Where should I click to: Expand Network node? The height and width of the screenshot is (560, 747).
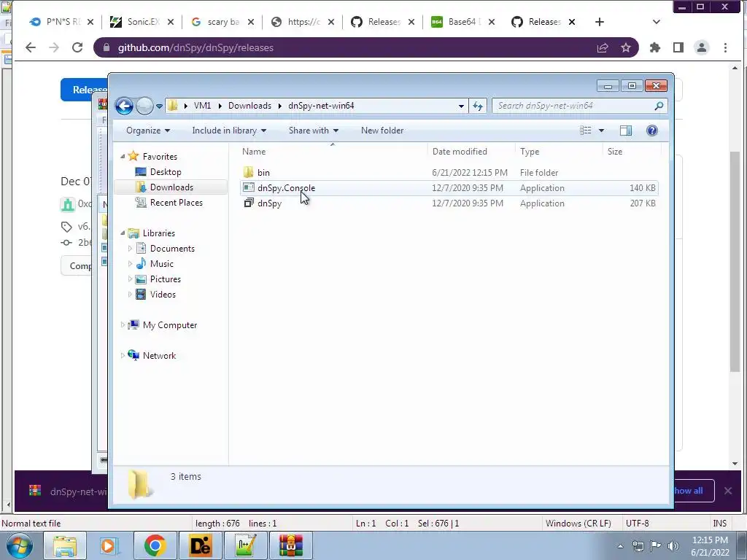coord(123,356)
